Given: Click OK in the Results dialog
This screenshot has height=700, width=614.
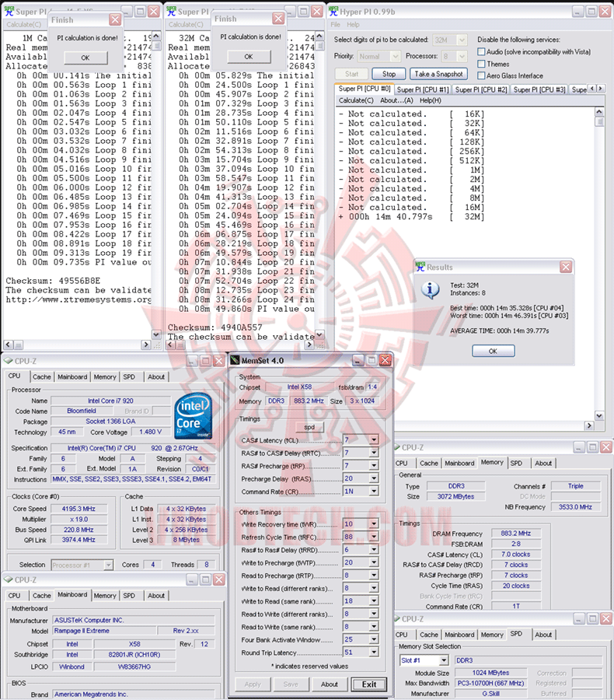Looking at the screenshot, I should click(493, 351).
